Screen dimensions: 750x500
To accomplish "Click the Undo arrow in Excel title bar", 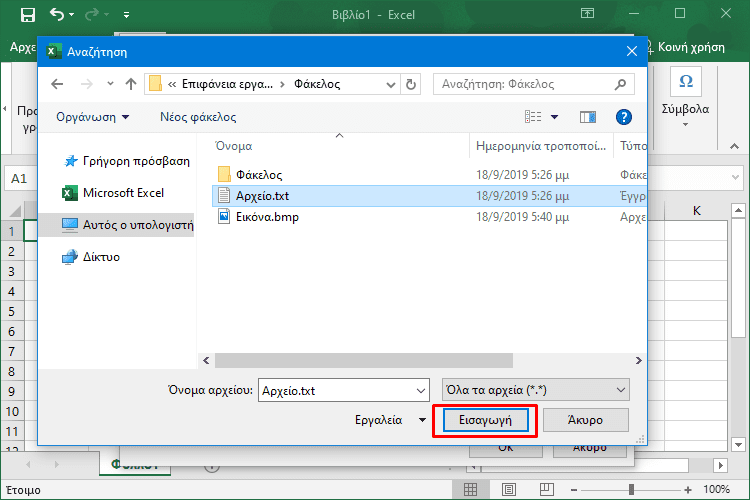I will 56,14.
